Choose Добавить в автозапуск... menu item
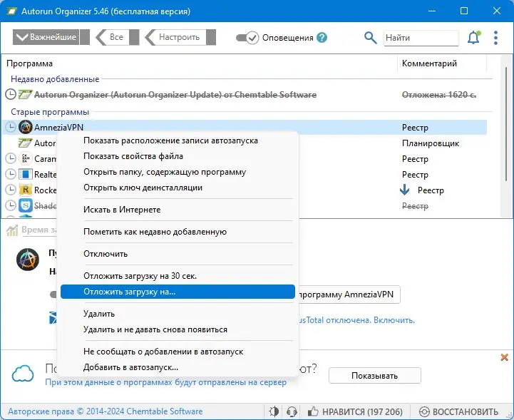The width and height of the screenshot is (514, 420). [x=178, y=367]
